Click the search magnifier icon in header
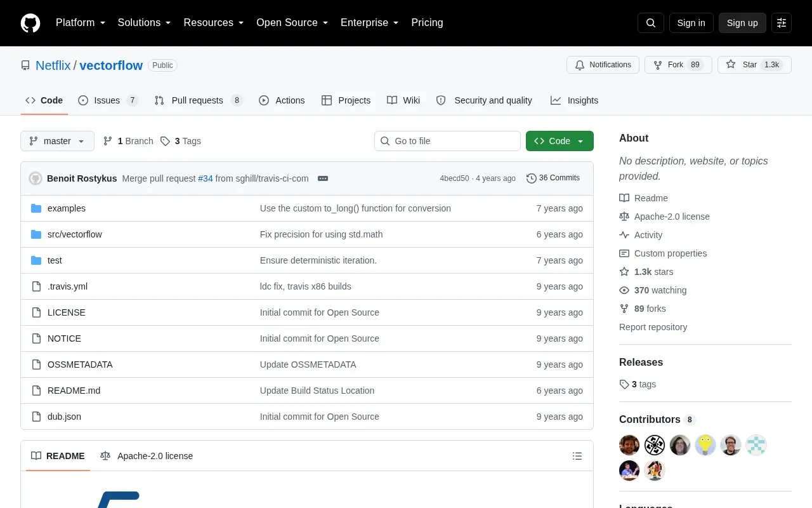 tap(651, 23)
